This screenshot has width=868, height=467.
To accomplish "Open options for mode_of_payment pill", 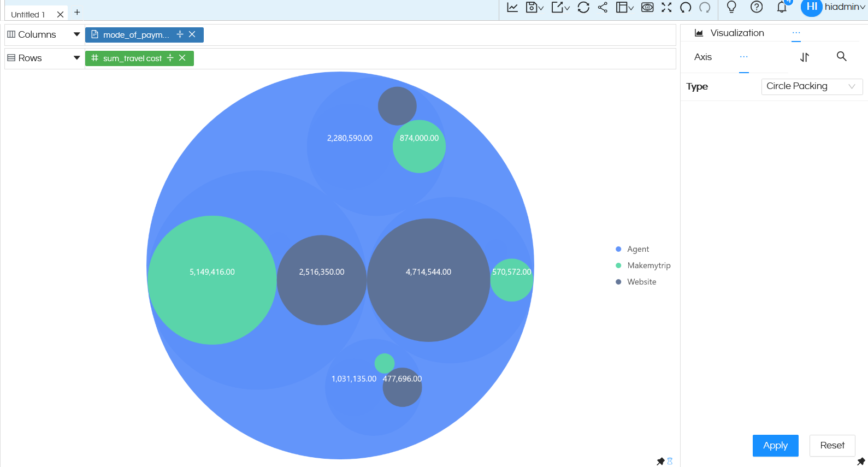I will 180,34.
